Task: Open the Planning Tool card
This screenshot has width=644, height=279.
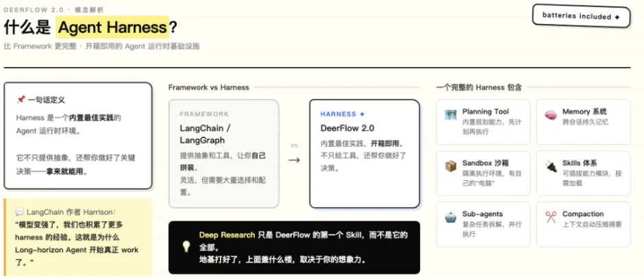Action: tap(483, 121)
